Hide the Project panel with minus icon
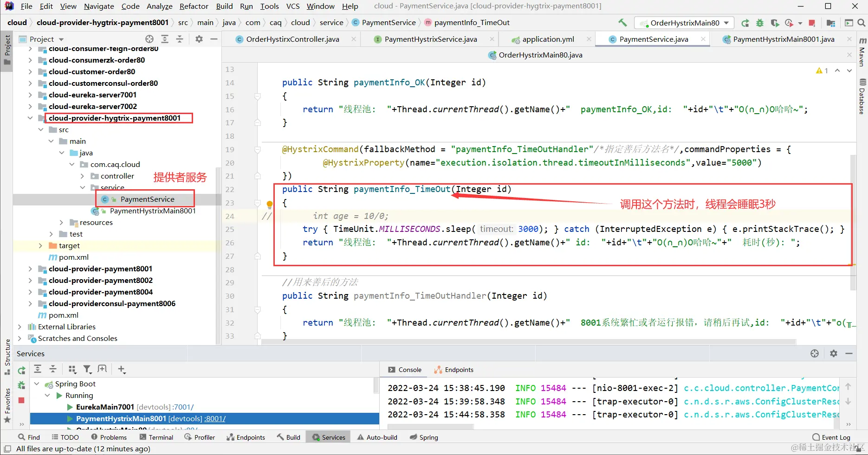 214,39
